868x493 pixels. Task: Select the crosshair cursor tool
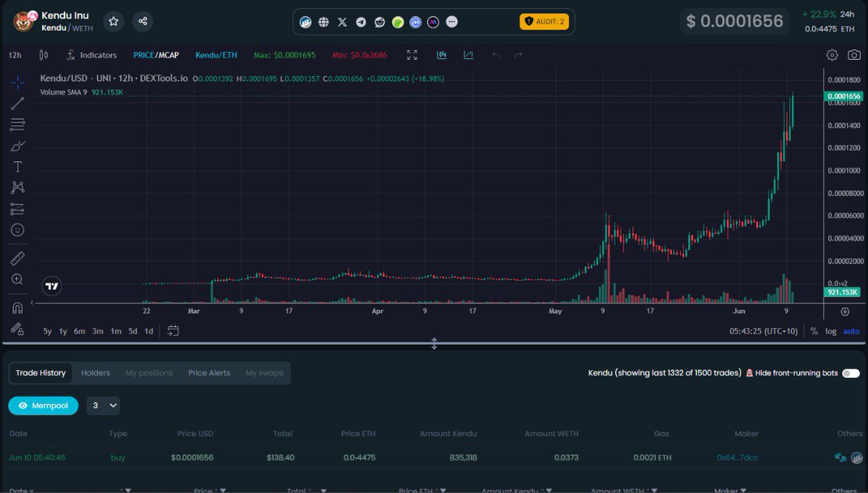click(x=17, y=82)
